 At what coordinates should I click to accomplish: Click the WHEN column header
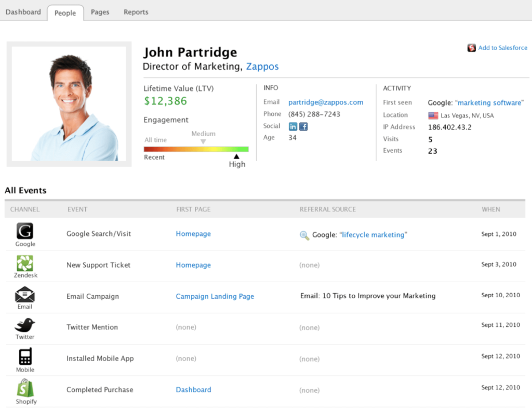click(490, 209)
